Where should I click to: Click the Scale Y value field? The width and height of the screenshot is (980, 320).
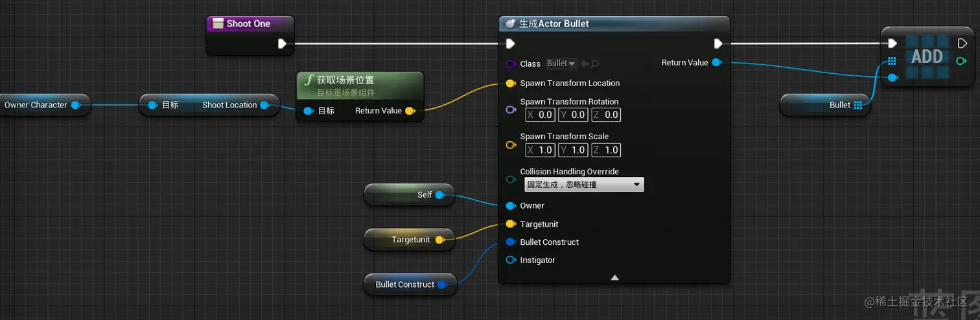tap(574, 150)
